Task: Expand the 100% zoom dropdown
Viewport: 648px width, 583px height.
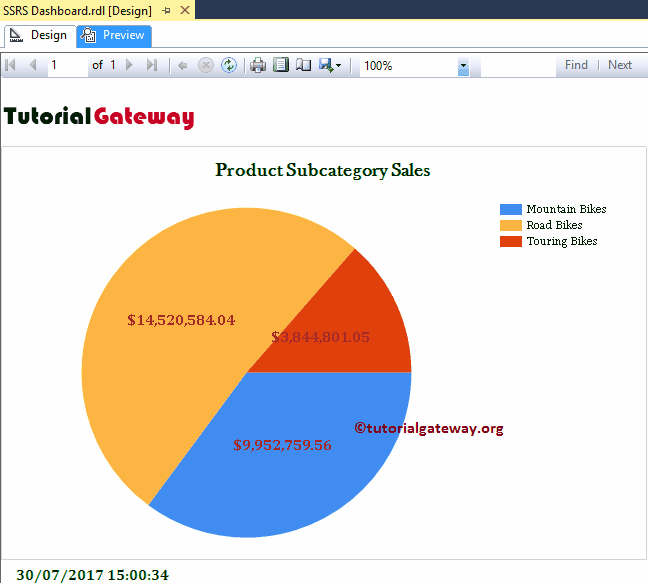Action: (463, 66)
